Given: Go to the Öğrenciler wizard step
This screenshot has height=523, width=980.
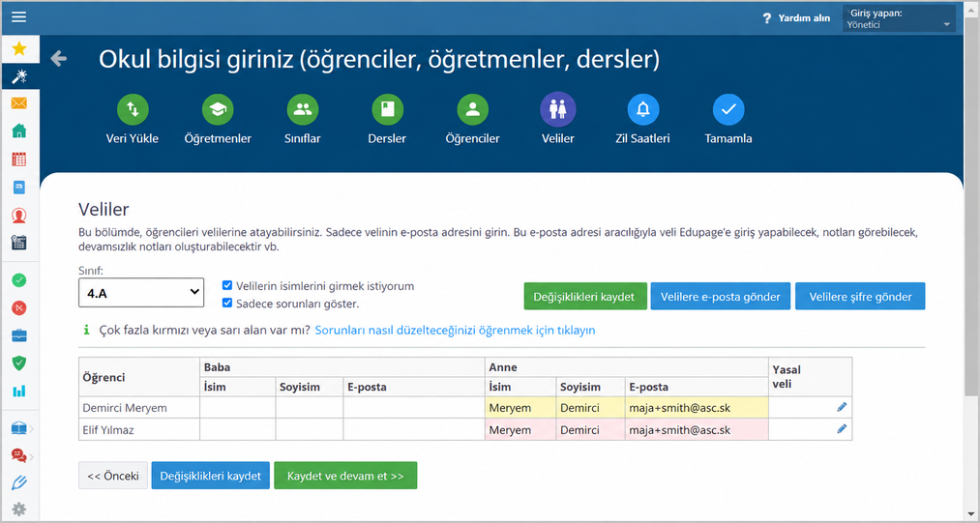Looking at the screenshot, I should [472, 120].
